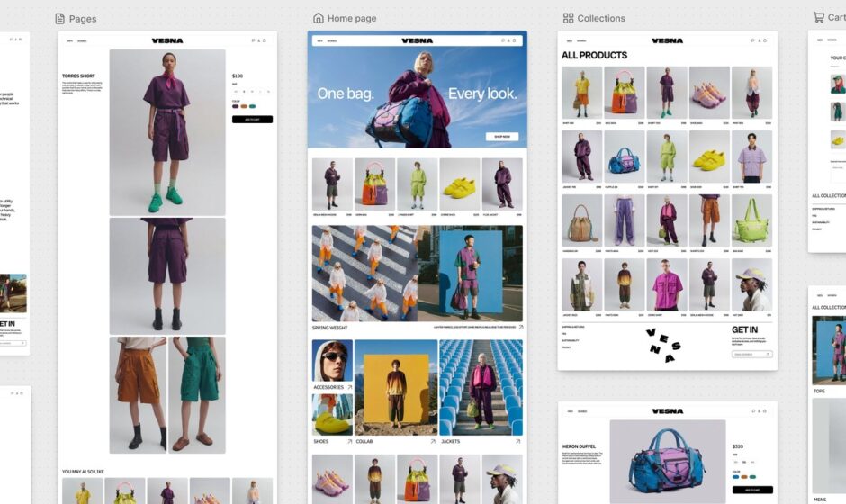The width and height of the screenshot is (846, 504).
Task: Click the email input field under GET IN
Action: pos(752,354)
